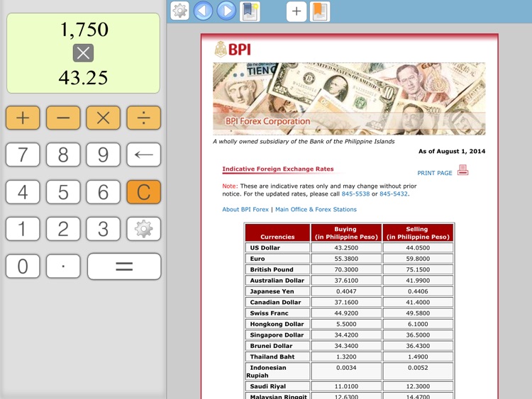The image size is (532, 399).
Task: Add a new page with plus icon
Action: (297, 11)
